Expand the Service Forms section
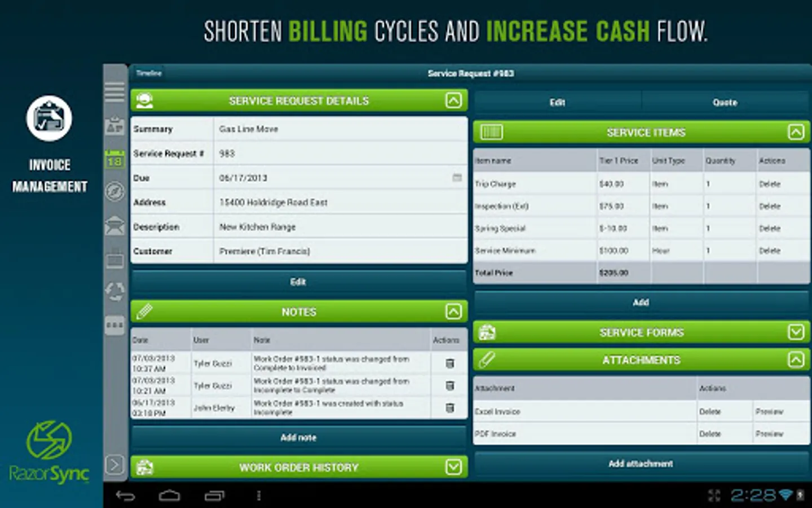The width and height of the screenshot is (812, 508). point(796,332)
